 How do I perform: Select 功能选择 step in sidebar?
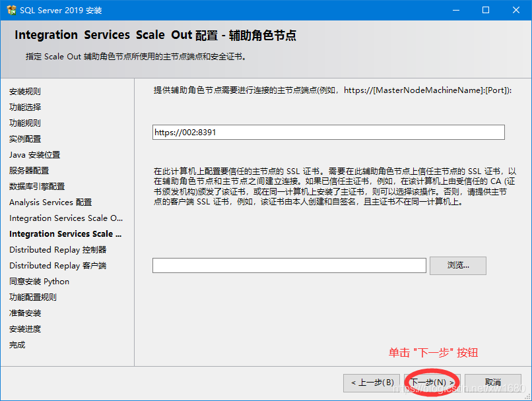click(x=25, y=108)
